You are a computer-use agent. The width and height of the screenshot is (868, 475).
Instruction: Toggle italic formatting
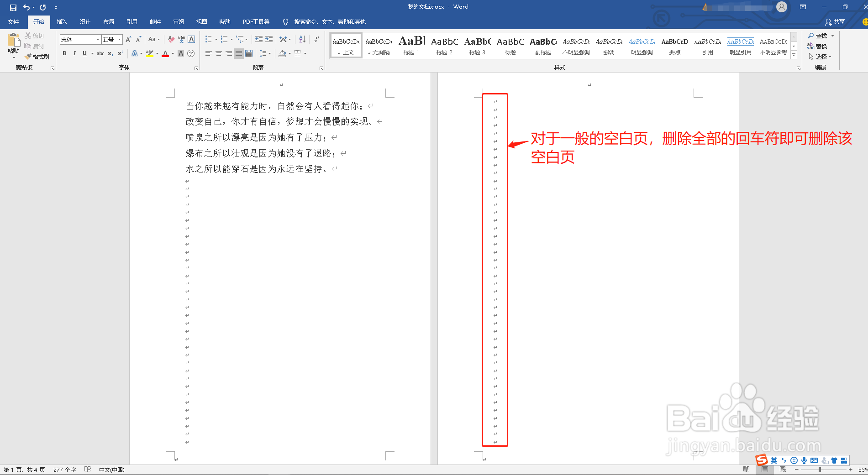pyautogui.click(x=74, y=53)
